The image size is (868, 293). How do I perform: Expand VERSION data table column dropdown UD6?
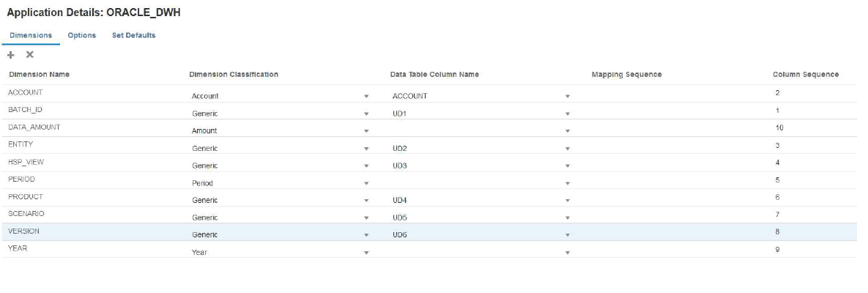coord(567,235)
